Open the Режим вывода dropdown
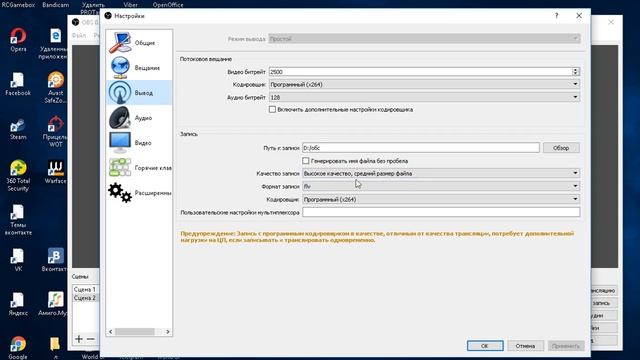 point(424,39)
